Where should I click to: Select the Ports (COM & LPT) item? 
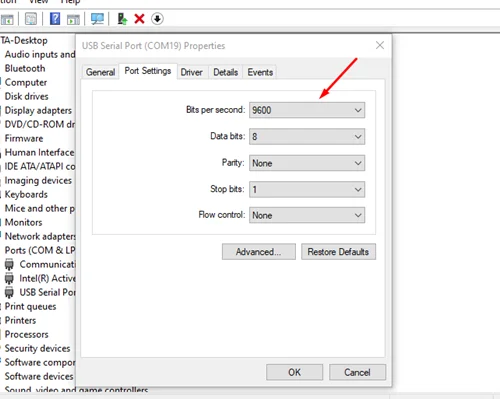click(40, 250)
